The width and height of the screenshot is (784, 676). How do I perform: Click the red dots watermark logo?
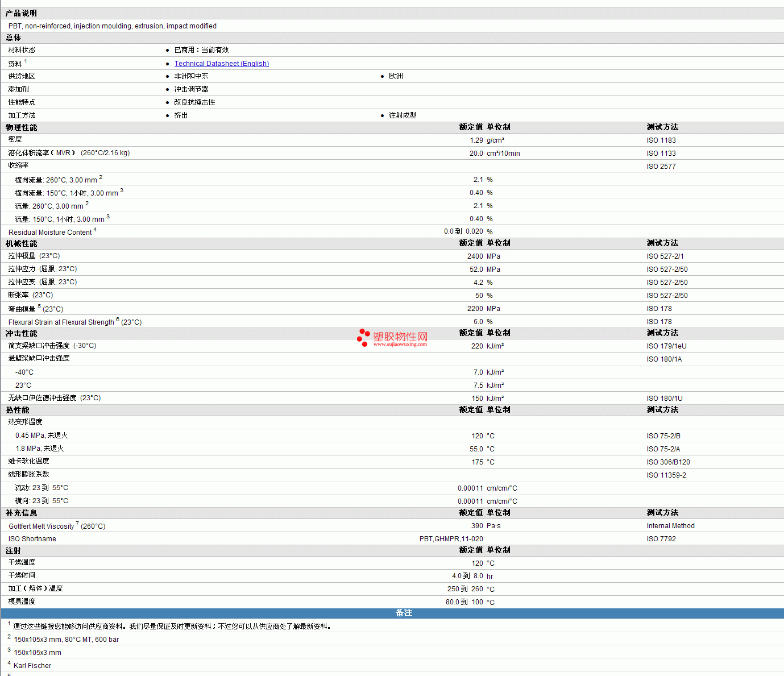tap(363, 338)
